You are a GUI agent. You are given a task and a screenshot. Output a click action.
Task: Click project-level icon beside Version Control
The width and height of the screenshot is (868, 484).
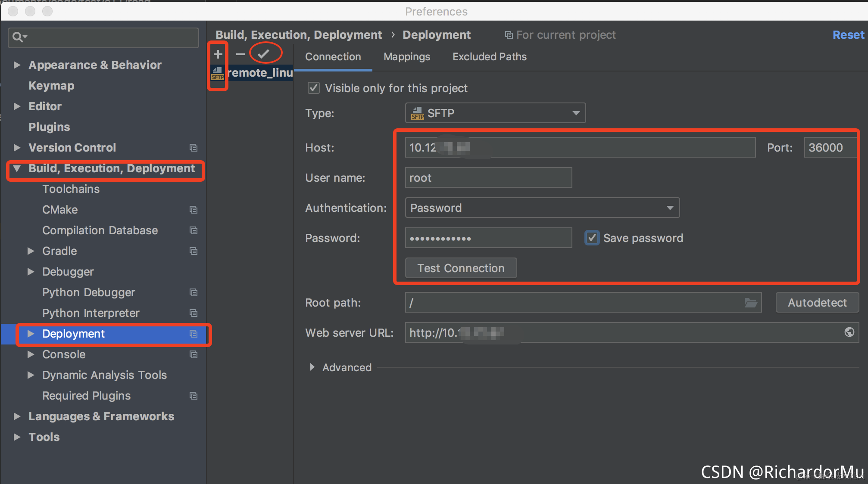[x=194, y=148]
